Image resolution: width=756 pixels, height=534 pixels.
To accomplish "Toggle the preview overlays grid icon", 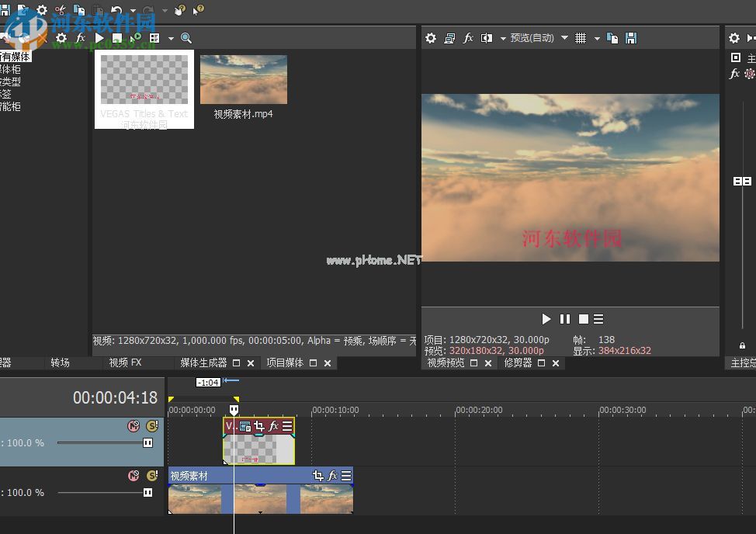I will [x=581, y=38].
